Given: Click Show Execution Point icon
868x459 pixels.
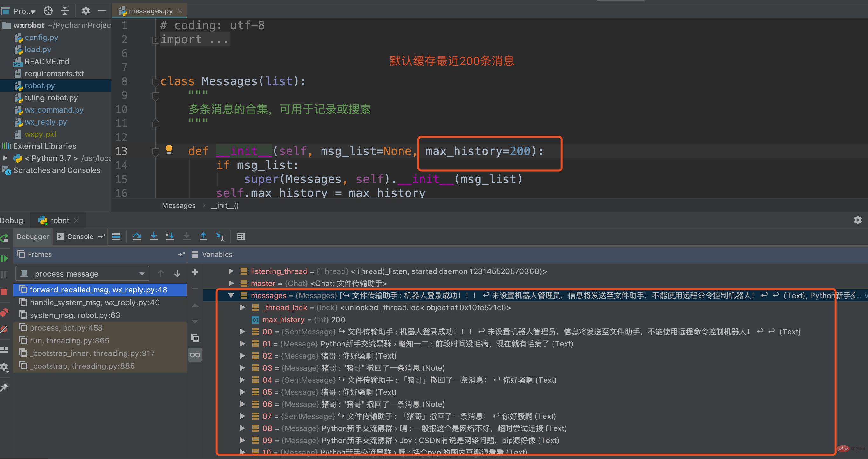Looking at the screenshot, I should (x=116, y=236).
